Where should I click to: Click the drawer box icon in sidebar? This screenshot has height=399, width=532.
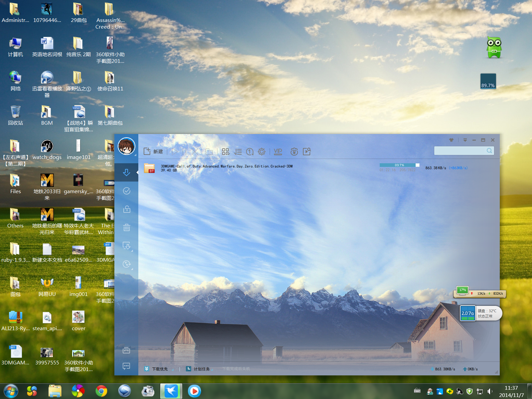[x=126, y=350]
